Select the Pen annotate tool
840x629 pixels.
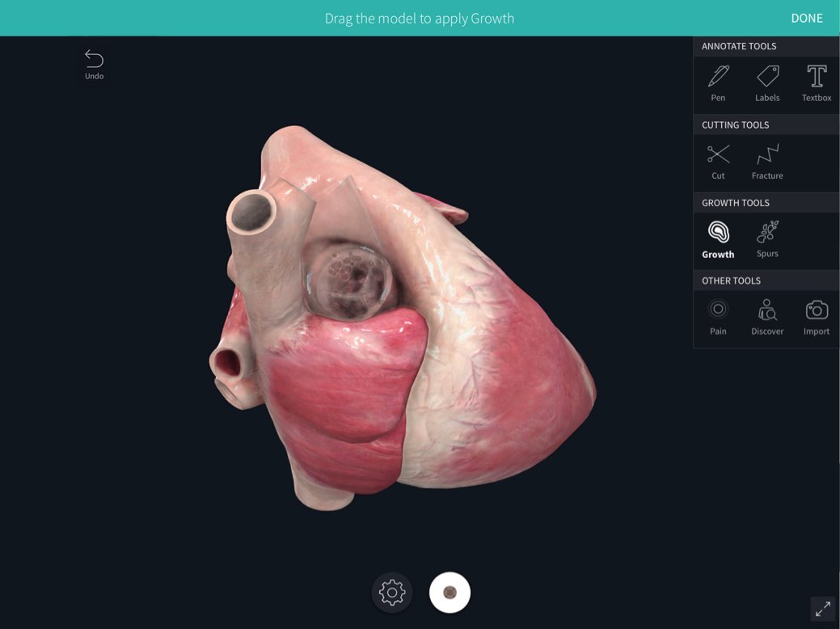pos(718,83)
